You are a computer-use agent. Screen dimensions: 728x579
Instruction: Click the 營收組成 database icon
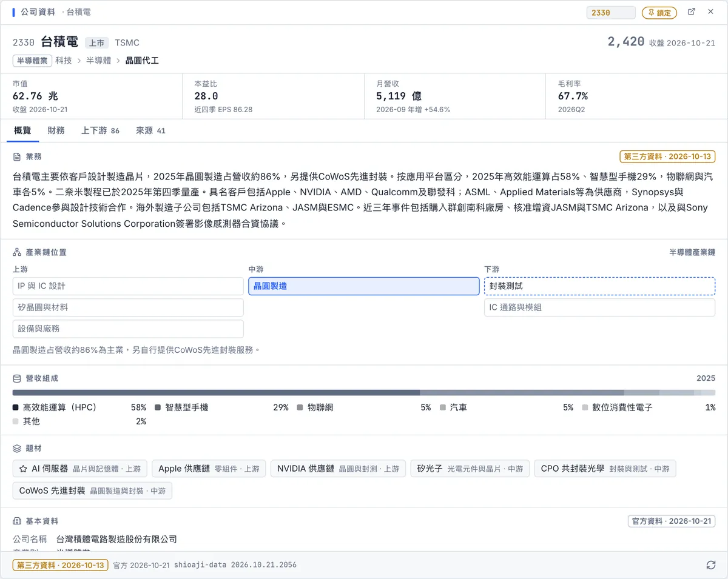click(x=17, y=378)
